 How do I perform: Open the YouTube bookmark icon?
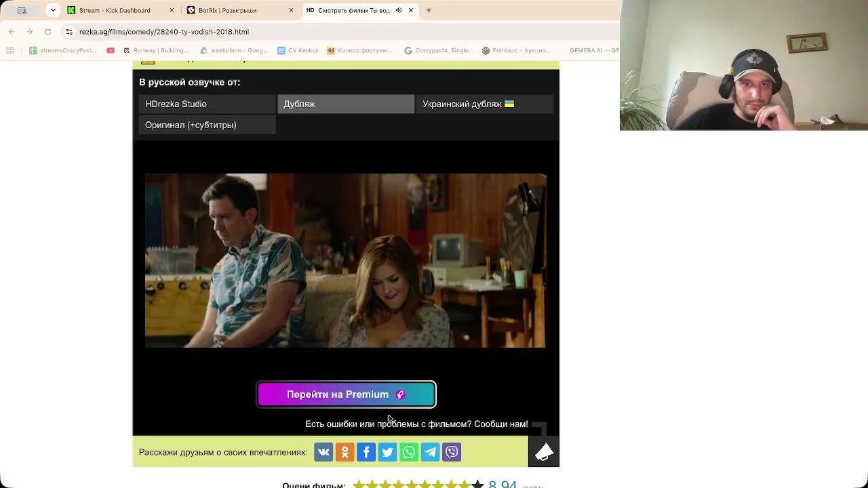[x=111, y=50]
